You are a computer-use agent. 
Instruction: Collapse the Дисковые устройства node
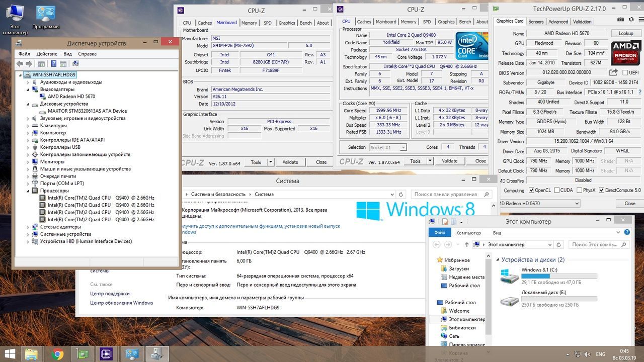click(29, 104)
